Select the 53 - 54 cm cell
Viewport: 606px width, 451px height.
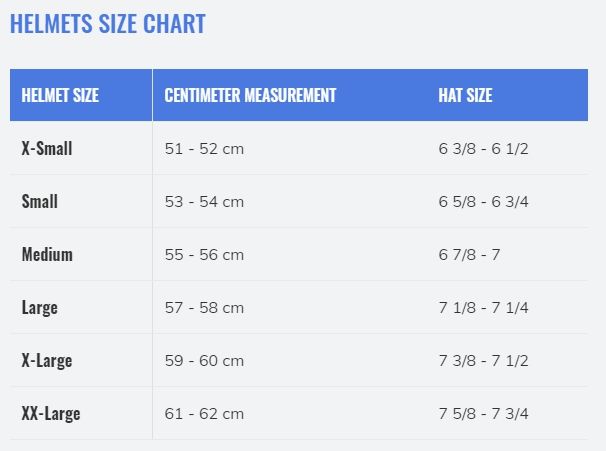click(204, 202)
